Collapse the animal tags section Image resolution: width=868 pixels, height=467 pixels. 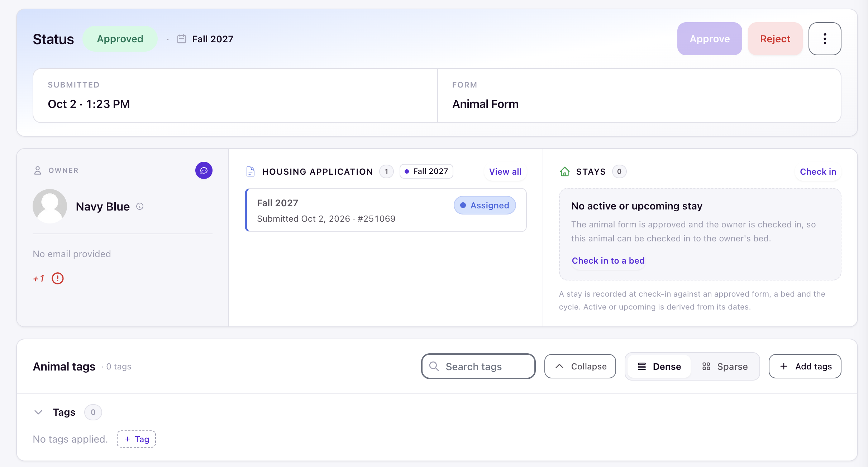tap(580, 366)
